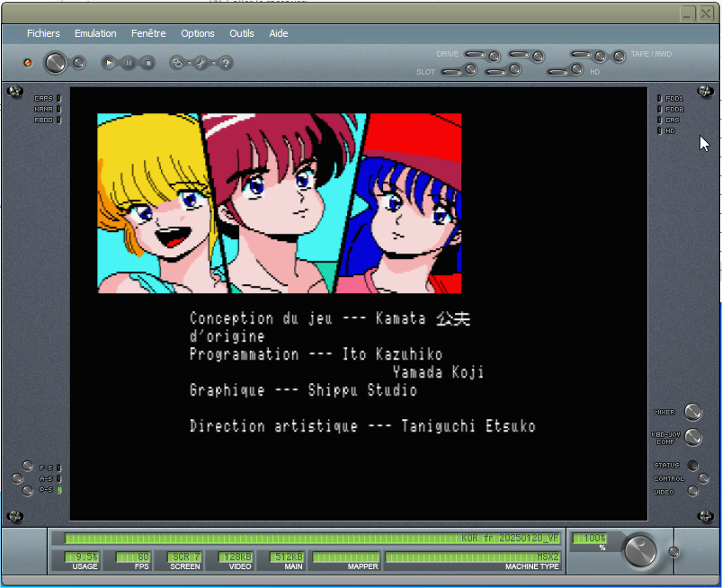Click the wrench settings icon

coord(201,63)
